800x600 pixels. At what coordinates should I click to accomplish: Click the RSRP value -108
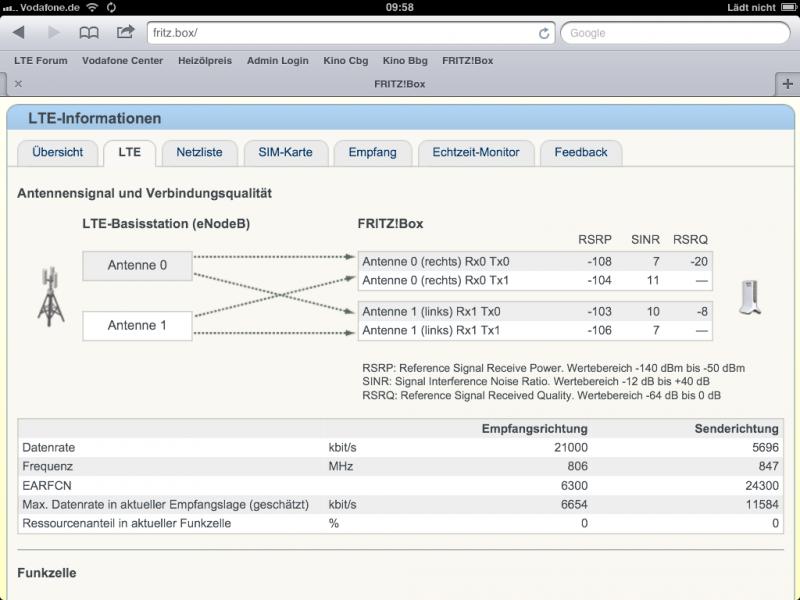[599, 262]
